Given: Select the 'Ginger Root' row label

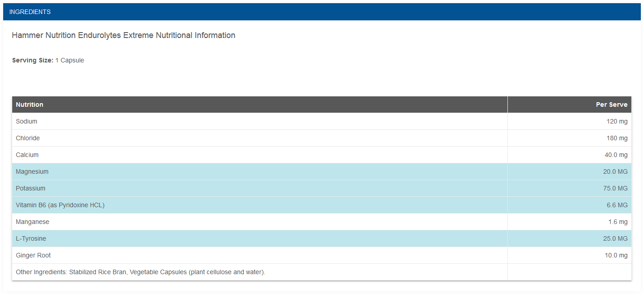Looking at the screenshot, I should (x=33, y=255).
